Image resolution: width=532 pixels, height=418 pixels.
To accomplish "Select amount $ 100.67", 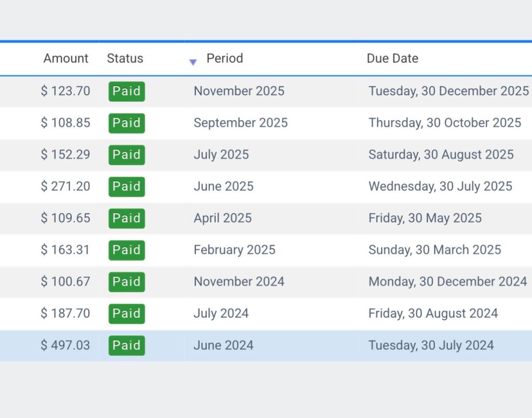I will [65, 281].
